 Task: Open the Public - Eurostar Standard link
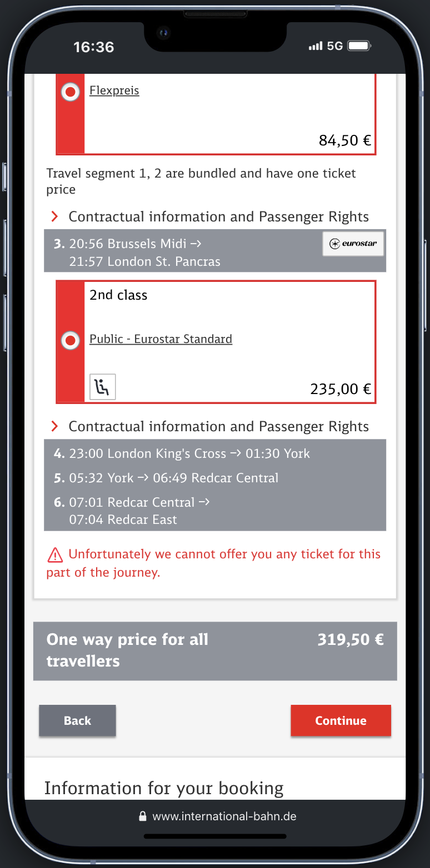coord(161,339)
